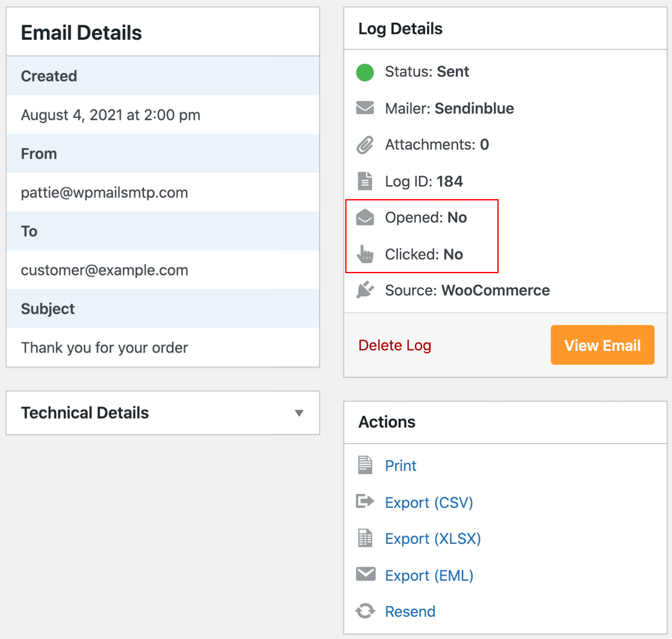Choose Export (EML) format

point(429,575)
